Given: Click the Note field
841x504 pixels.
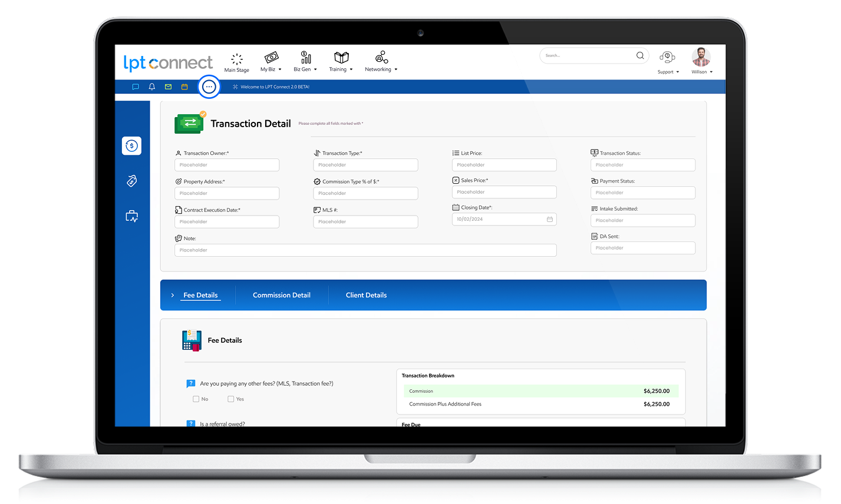Looking at the screenshot, I should click(x=365, y=250).
